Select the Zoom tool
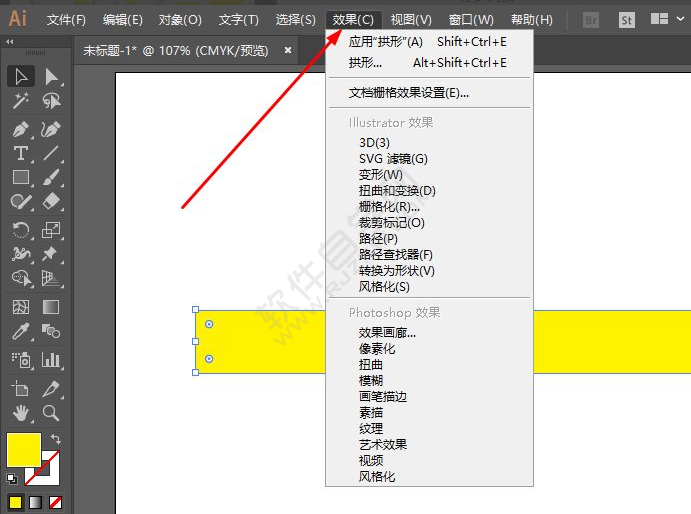 [51, 413]
